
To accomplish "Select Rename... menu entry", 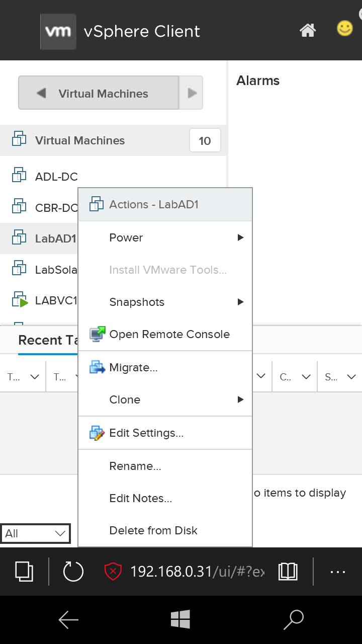I will (165, 466).
